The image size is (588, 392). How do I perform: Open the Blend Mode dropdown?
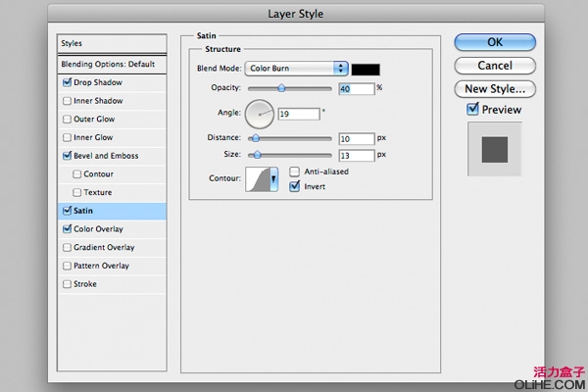click(296, 69)
